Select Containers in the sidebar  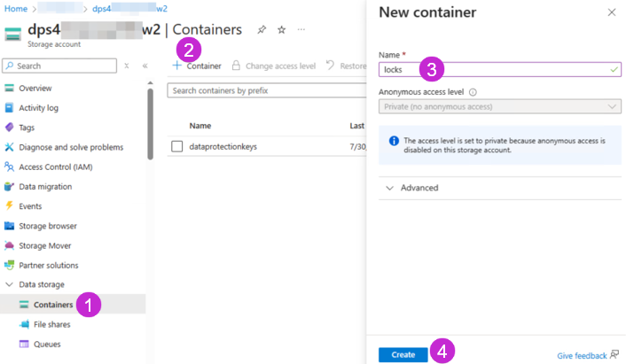pyautogui.click(x=52, y=305)
